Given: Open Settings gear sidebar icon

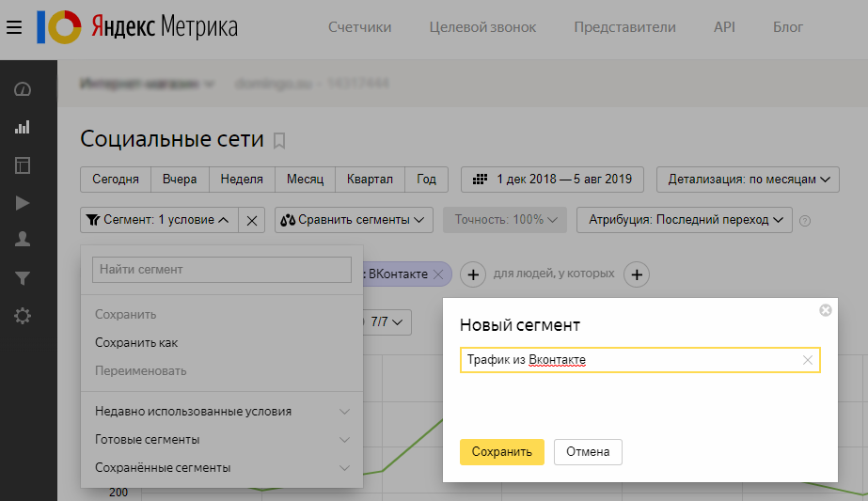Looking at the screenshot, I should (x=23, y=316).
